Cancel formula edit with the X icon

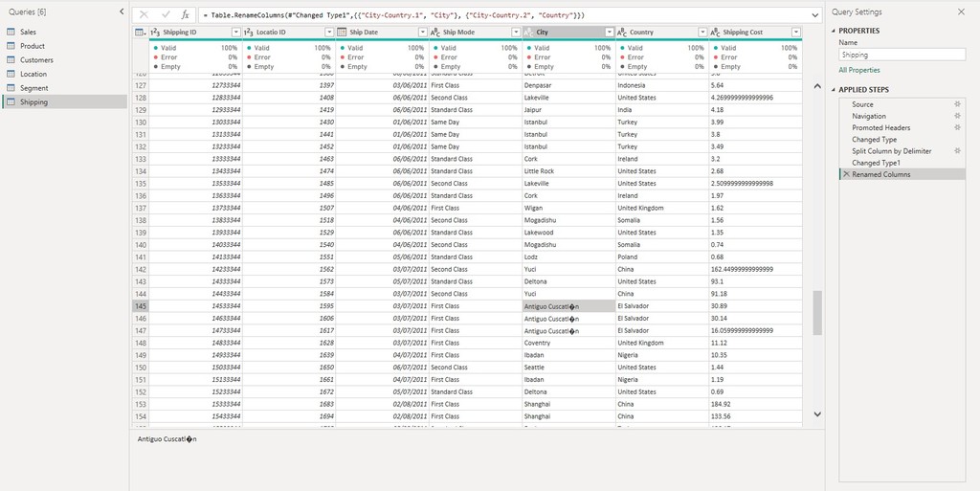[145, 14]
